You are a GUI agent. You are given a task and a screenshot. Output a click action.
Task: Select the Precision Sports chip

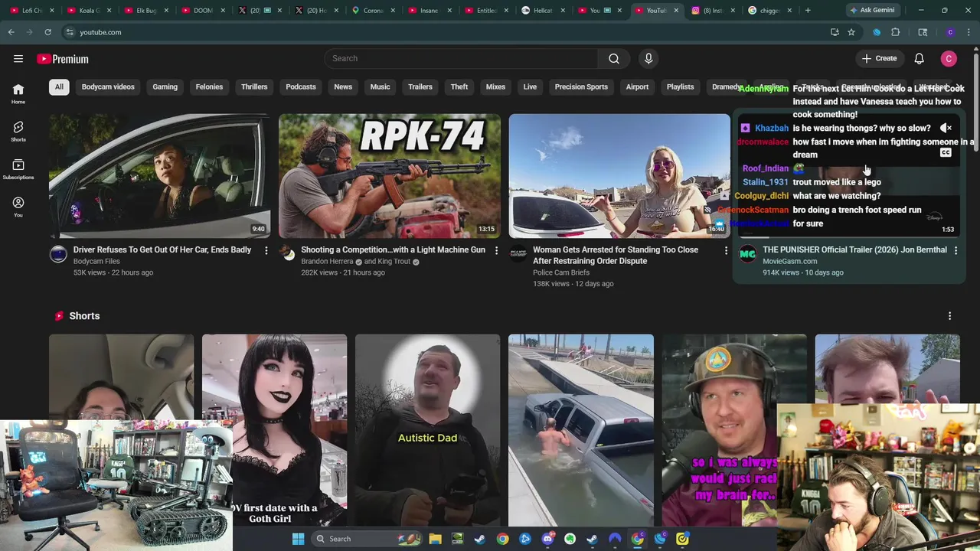(x=581, y=87)
